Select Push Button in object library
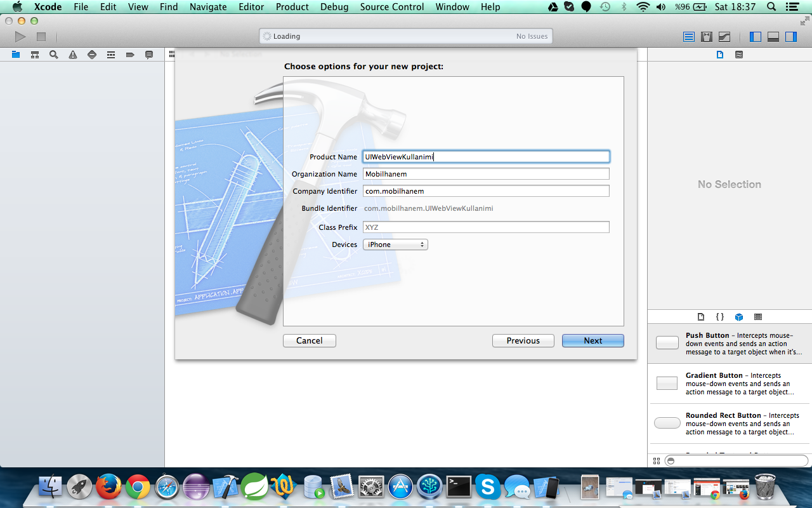Viewport: 812px width, 508px height. [728, 344]
